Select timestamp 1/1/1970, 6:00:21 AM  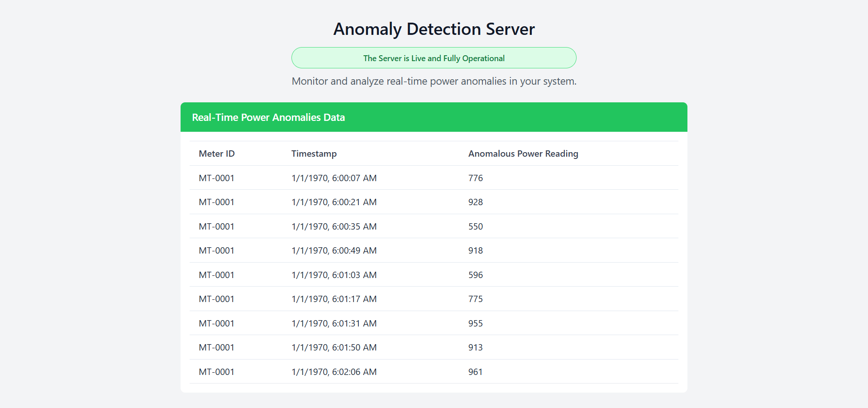tap(334, 202)
